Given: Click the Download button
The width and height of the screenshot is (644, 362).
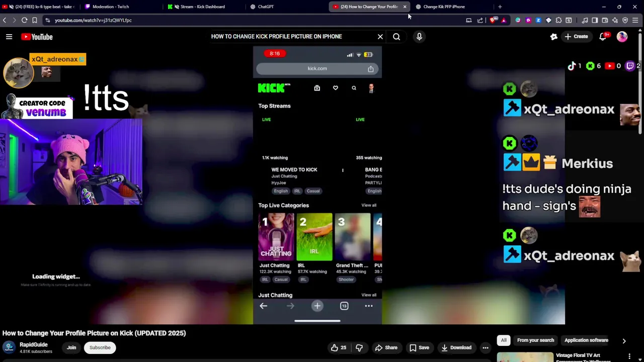Looking at the screenshot, I should (456, 347).
